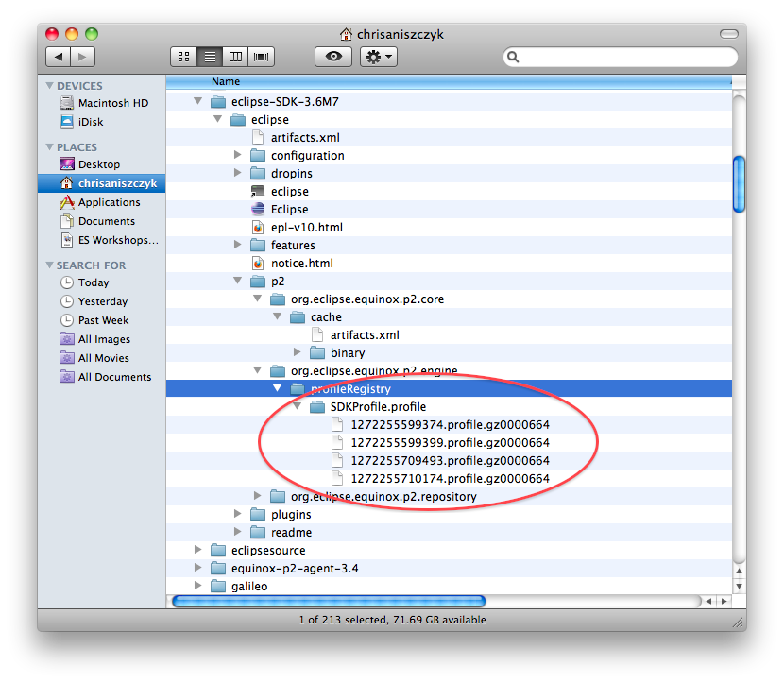Image resolution: width=784 pixels, height=683 pixels.
Task: Select 1272255709493.profile.gz0000664 file
Action: pos(450,461)
